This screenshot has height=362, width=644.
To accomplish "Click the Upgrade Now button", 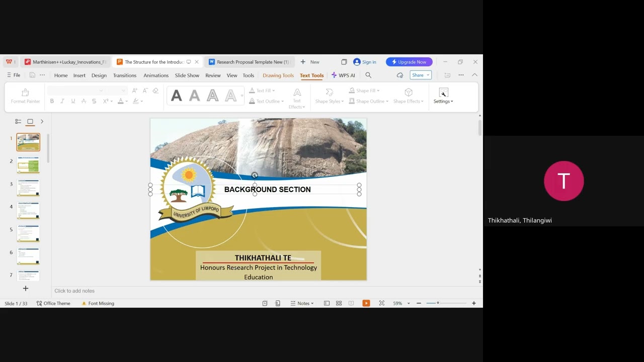I will coord(409,62).
